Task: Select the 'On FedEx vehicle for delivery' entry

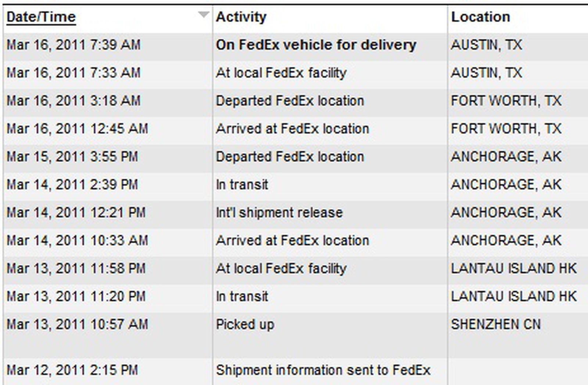Action: pos(317,44)
